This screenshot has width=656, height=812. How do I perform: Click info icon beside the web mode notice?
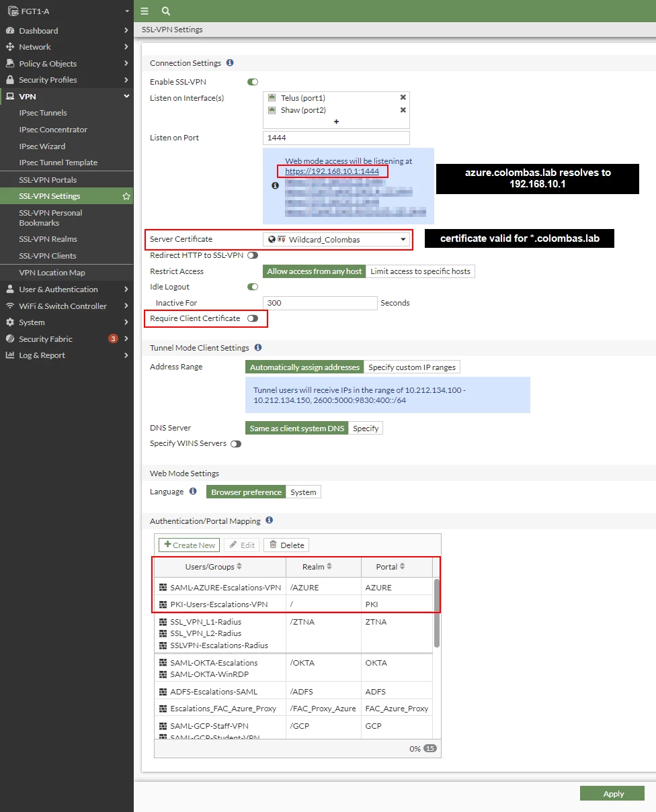(275, 186)
